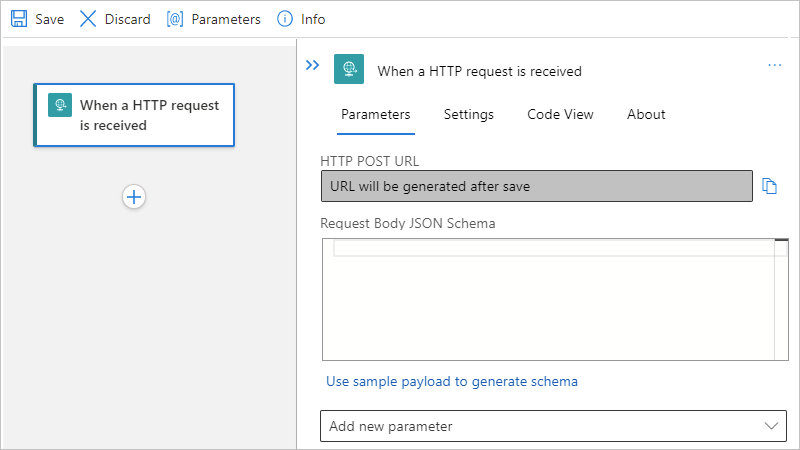Copy the HTTP POST URL

click(769, 186)
